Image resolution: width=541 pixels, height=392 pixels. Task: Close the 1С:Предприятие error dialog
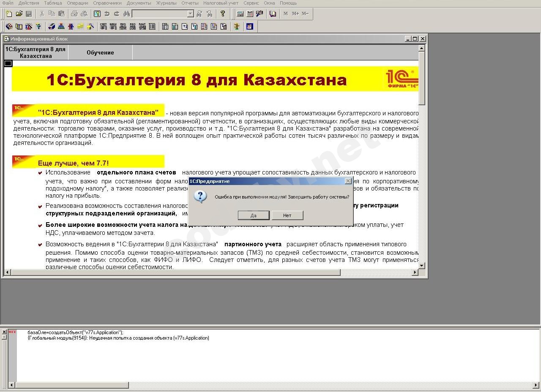tap(348, 181)
